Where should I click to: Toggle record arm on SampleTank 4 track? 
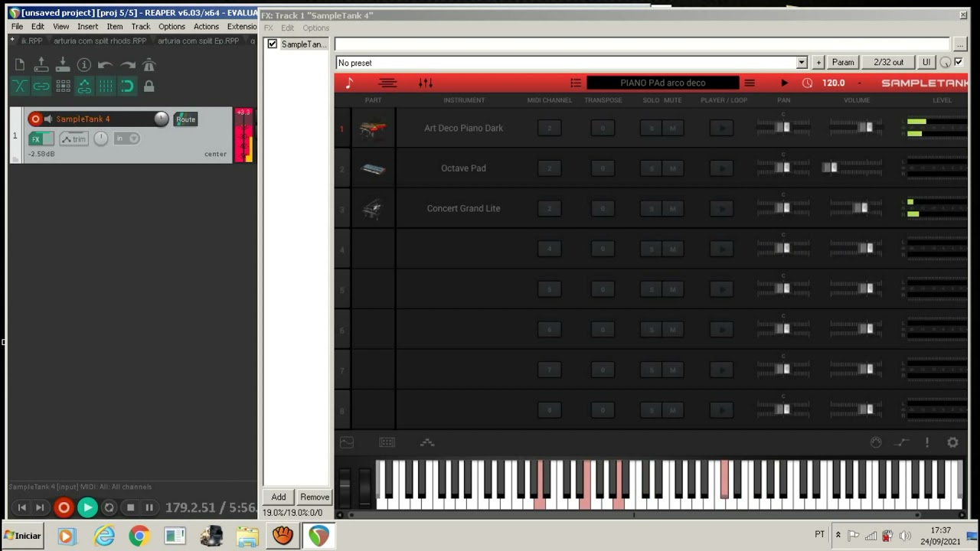pos(35,119)
